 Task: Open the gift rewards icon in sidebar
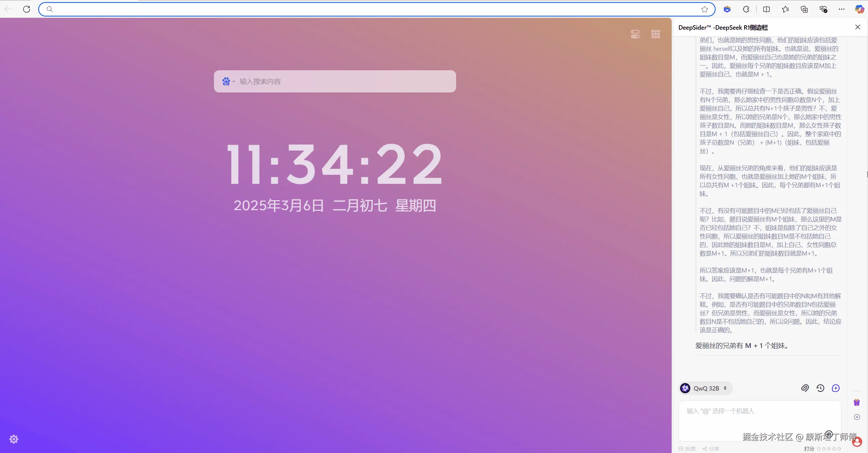coord(857,403)
